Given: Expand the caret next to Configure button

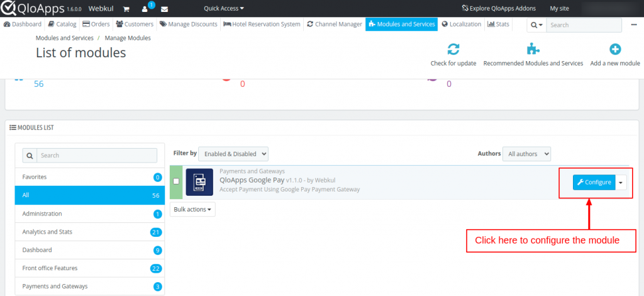Looking at the screenshot, I should tap(621, 182).
